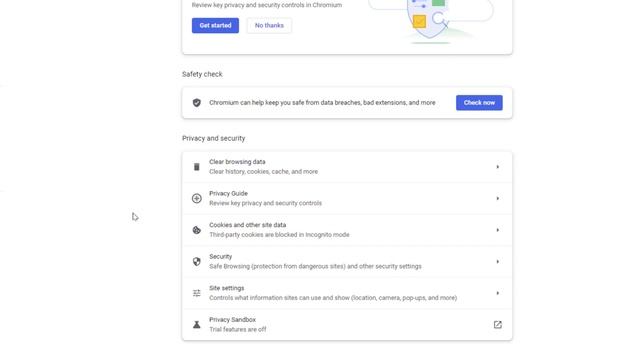Screen dimensions: 640x360
Task: Click the Privacy and security section heading
Action: pos(213,138)
